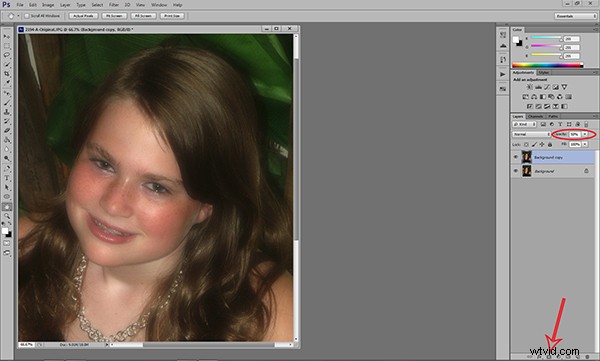
Task: Select the Path Selection tool
Action: [x=7, y=187]
